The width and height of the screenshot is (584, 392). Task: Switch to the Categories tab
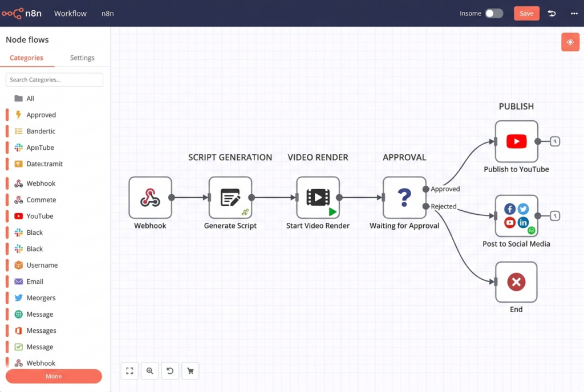(26, 58)
